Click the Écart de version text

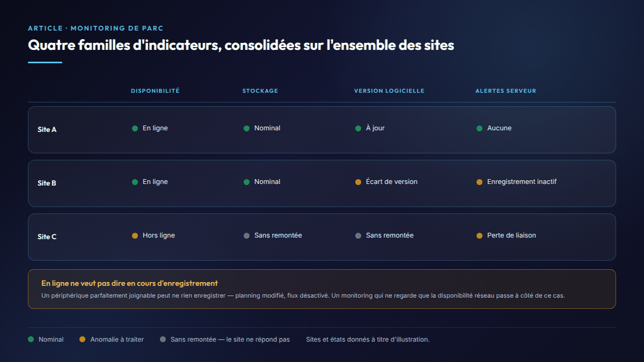click(x=392, y=182)
